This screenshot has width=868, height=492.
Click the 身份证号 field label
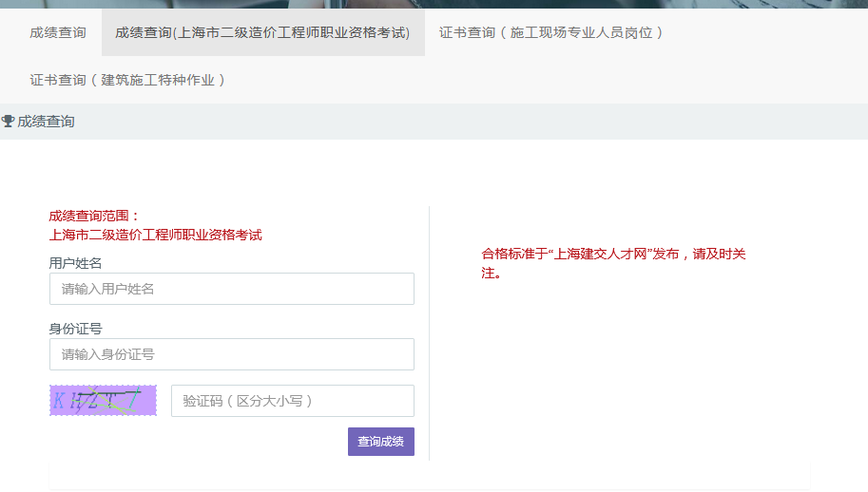click(x=75, y=329)
